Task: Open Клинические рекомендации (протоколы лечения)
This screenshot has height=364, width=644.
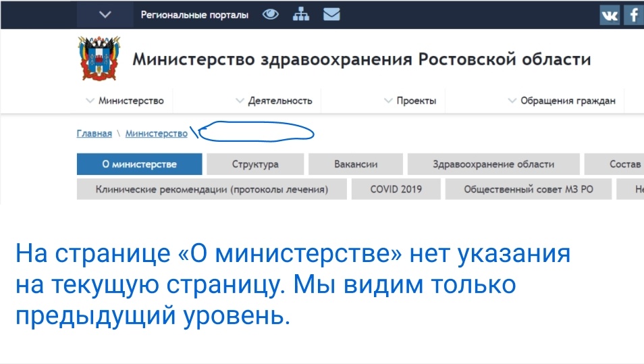Action: click(x=211, y=190)
